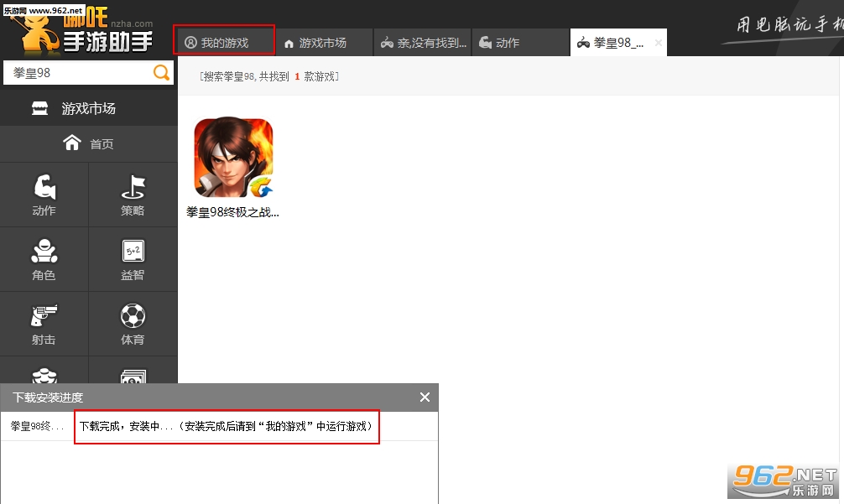Open the 亲,没有找到... tab
Screen dimensions: 844x504
pos(423,43)
